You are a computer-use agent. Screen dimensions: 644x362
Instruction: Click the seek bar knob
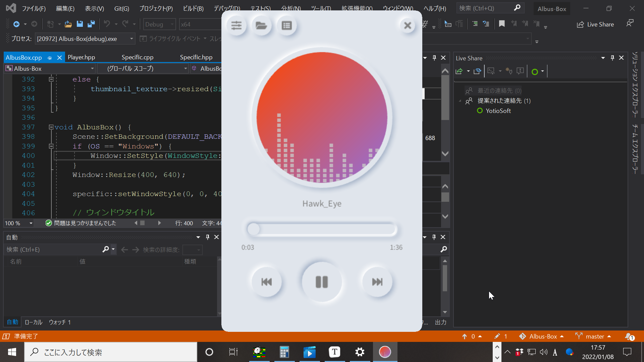[254, 229]
